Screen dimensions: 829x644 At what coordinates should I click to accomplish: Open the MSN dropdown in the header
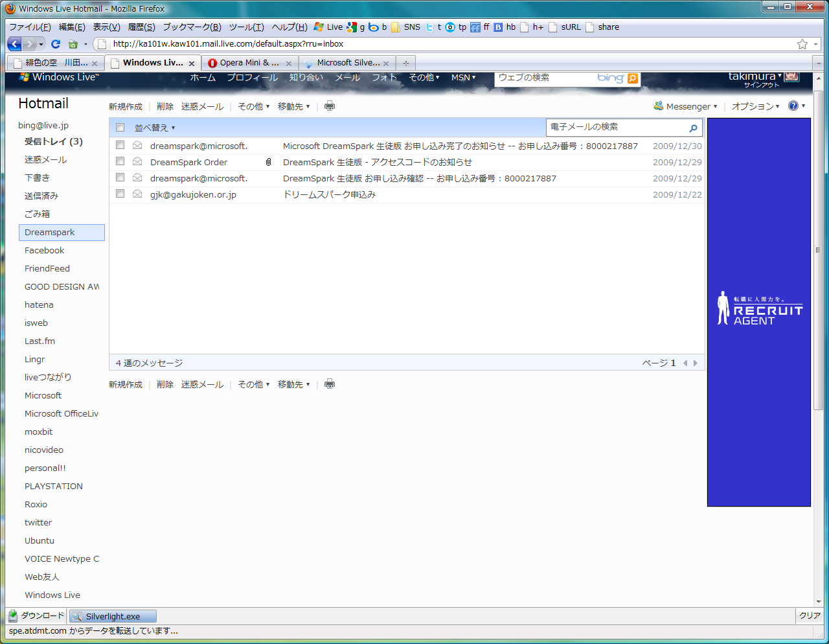coord(463,77)
